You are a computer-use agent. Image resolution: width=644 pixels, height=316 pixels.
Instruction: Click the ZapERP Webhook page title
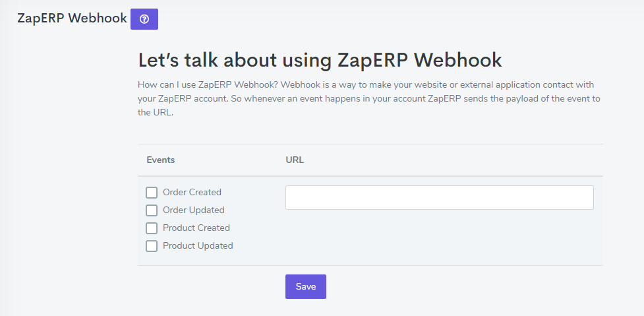coord(73,18)
